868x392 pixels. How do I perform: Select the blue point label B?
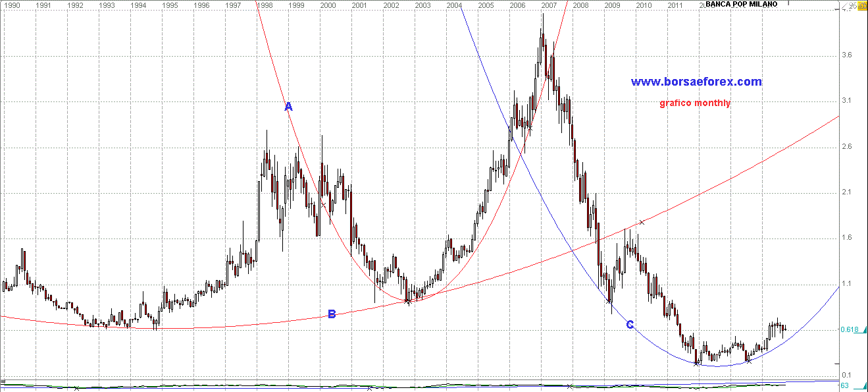tap(332, 314)
